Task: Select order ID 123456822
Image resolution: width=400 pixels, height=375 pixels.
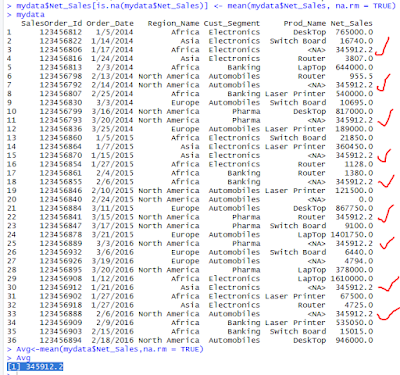Action: (61, 41)
